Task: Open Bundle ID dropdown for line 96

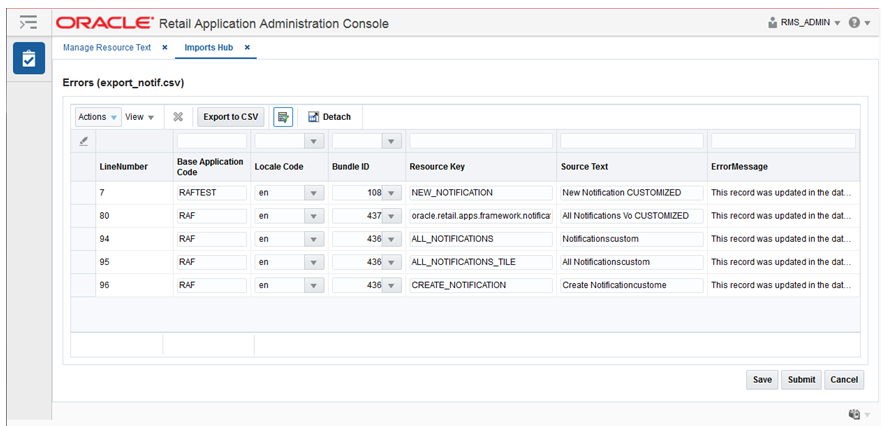Action: click(x=391, y=285)
